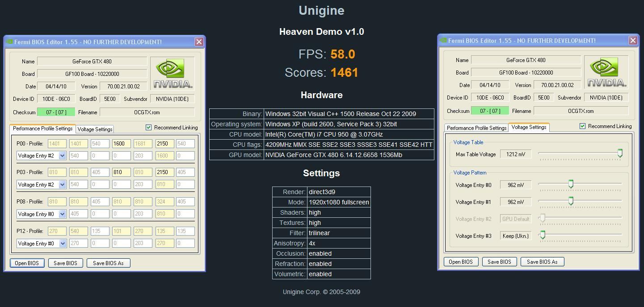Click title bar icon of left Fermi BIOS Editor

pyautogui.click(x=9, y=41)
